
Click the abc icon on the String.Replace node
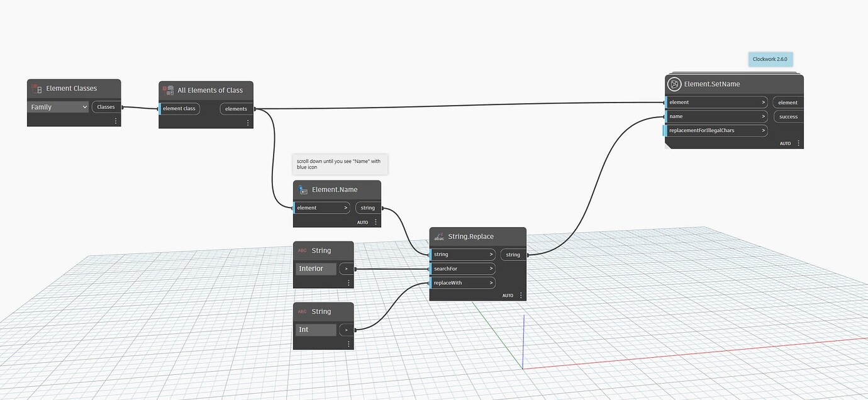coord(439,236)
